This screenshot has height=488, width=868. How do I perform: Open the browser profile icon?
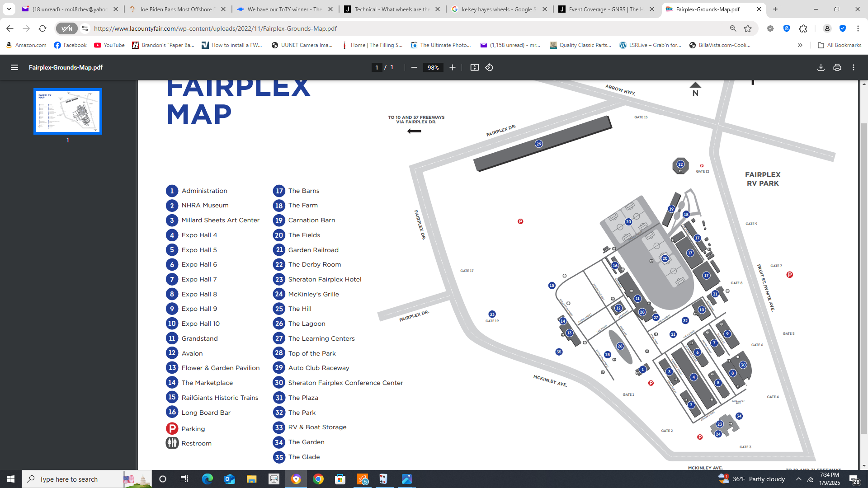(x=827, y=28)
